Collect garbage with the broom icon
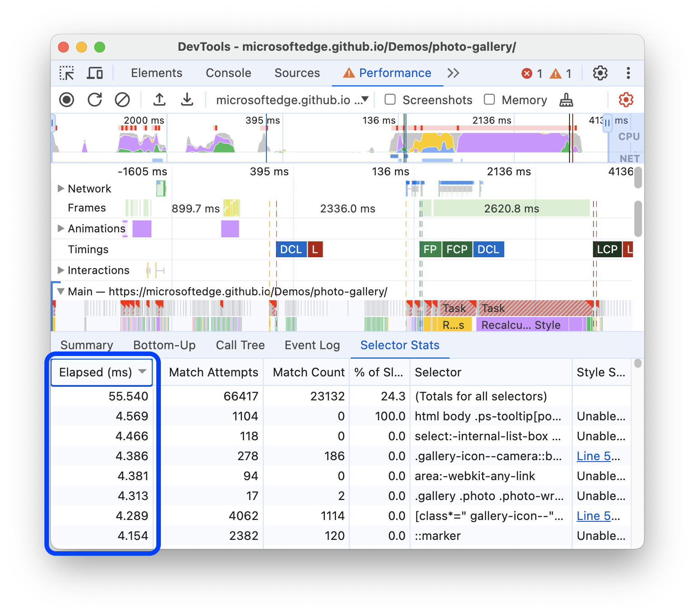The width and height of the screenshot is (695, 616). pos(566,100)
